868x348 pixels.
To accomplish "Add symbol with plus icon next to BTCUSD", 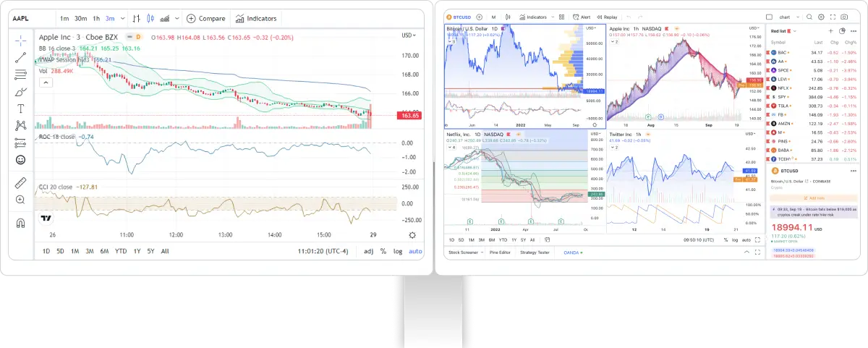I will pyautogui.click(x=479, y=17).
